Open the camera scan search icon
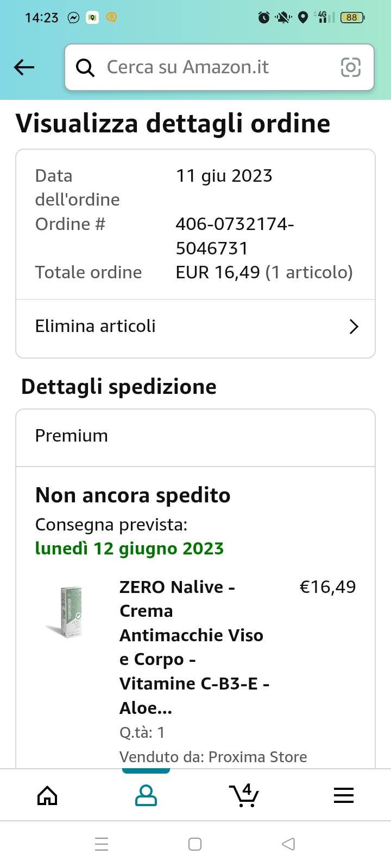The image size is (391, 868). click(350, 67)
